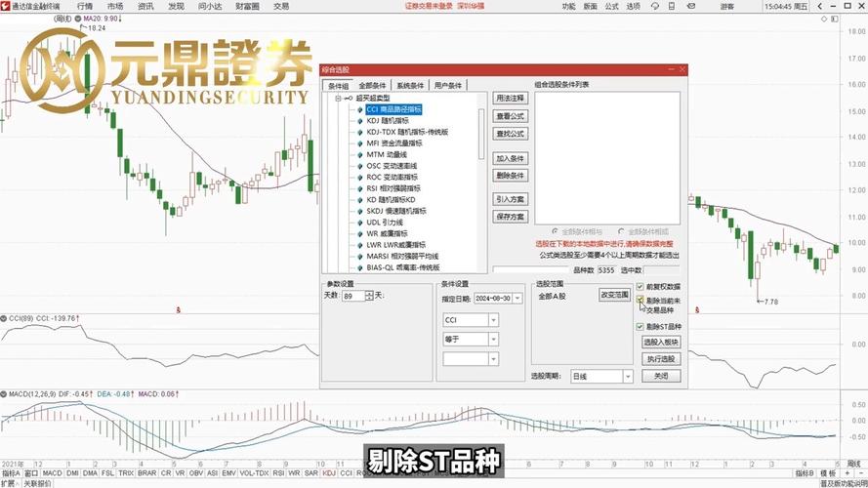Image resolution: width=868 pixels, height=488 pixels.
Task: Click the MA20 indicator settings circle icon
Action: coord(78,19)
